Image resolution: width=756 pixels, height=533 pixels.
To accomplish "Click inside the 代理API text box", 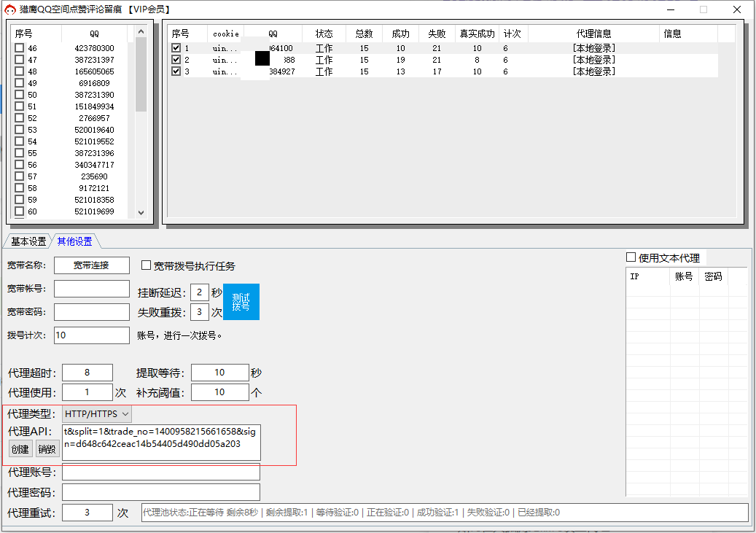I will [162, 443].
